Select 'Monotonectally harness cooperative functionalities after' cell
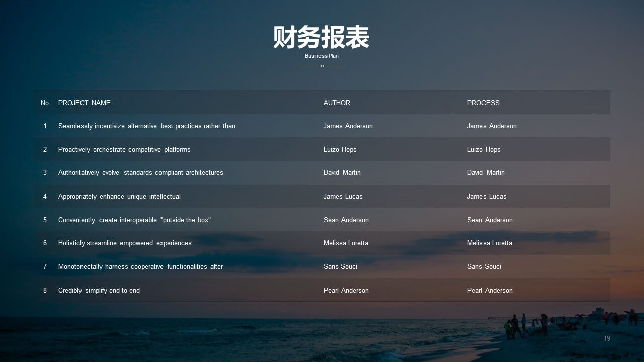644x362 pixels. point(140,266)
